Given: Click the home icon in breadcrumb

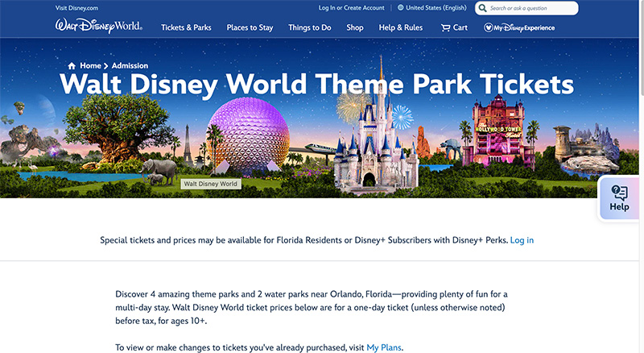Looking at the screenshot, I should click(72, 66).
